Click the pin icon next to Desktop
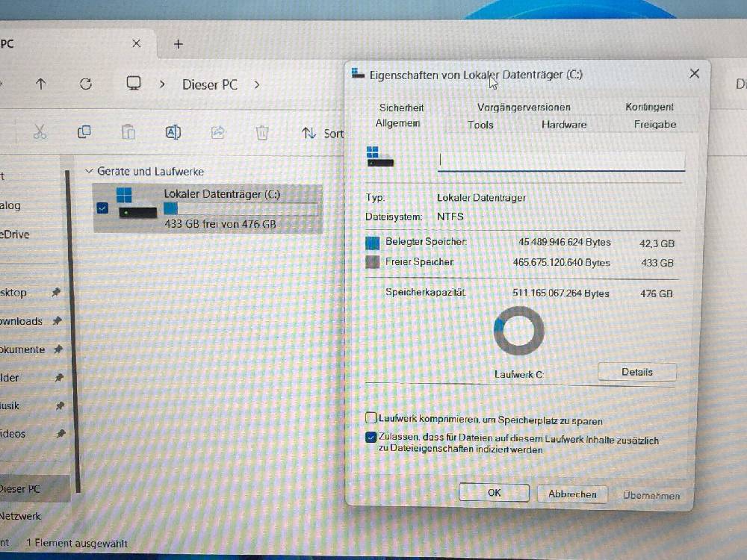Screen dimensions: 747x560 point(56,292)
